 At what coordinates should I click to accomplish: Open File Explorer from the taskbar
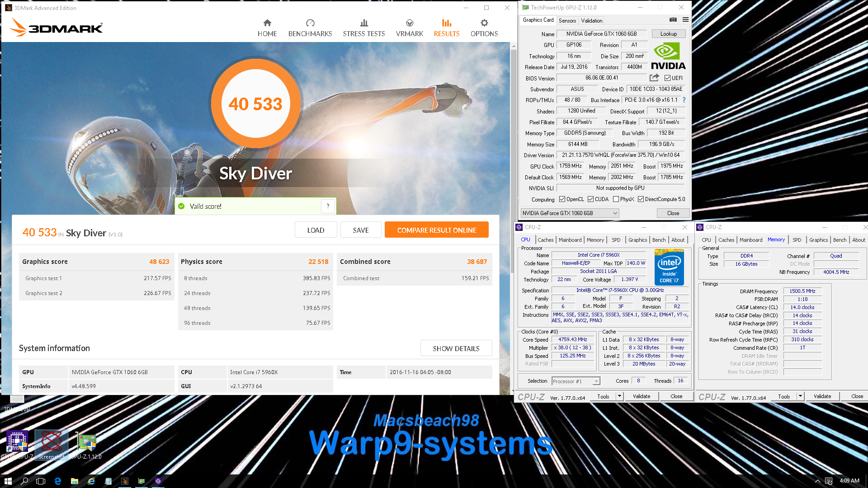[74, 481]
